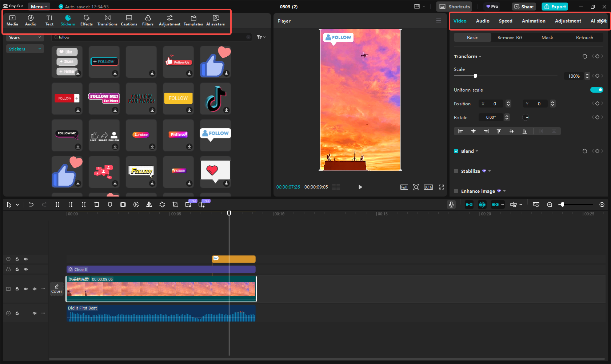Open the Effects panel
This screenshot has height=364, width=611.
click(86, 20)
